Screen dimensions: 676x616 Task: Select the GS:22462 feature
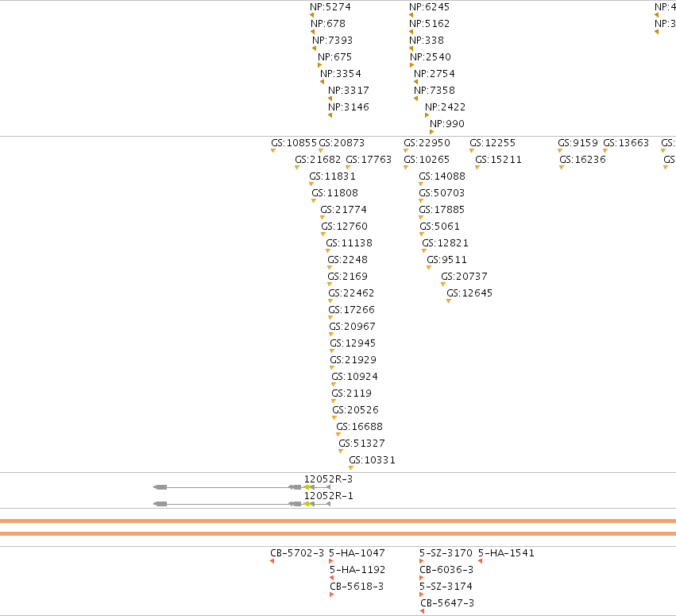tap(351, 293)
